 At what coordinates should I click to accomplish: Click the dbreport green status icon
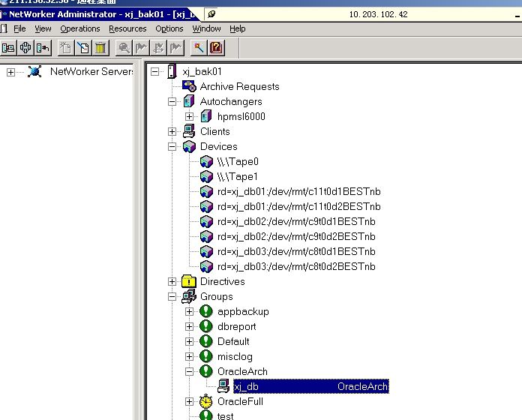point(206,326)
